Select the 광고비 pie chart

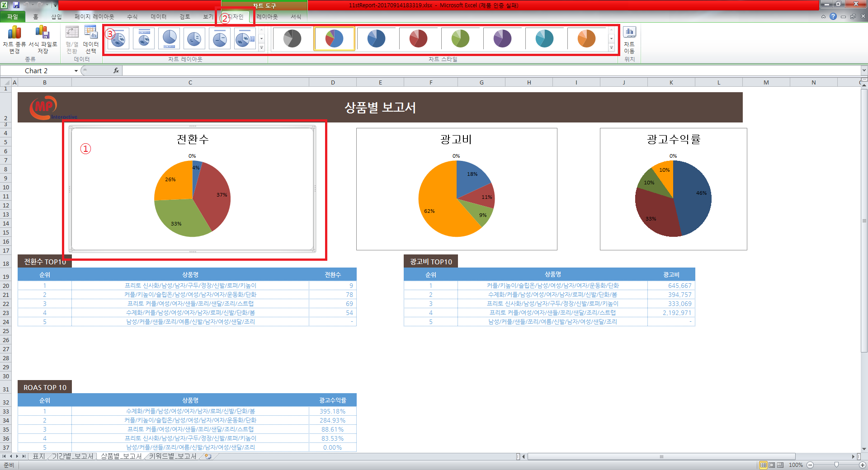coord(457,198)
